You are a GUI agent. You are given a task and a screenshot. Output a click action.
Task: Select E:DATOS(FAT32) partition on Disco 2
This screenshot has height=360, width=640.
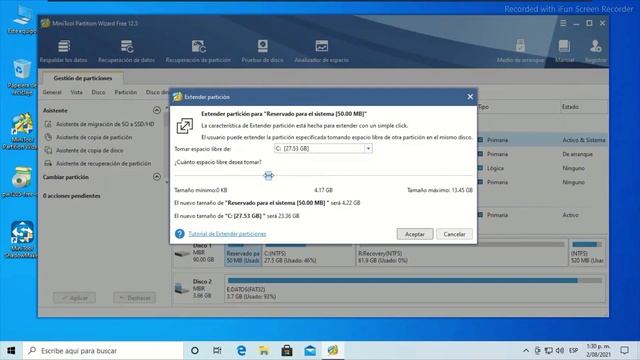415,289
